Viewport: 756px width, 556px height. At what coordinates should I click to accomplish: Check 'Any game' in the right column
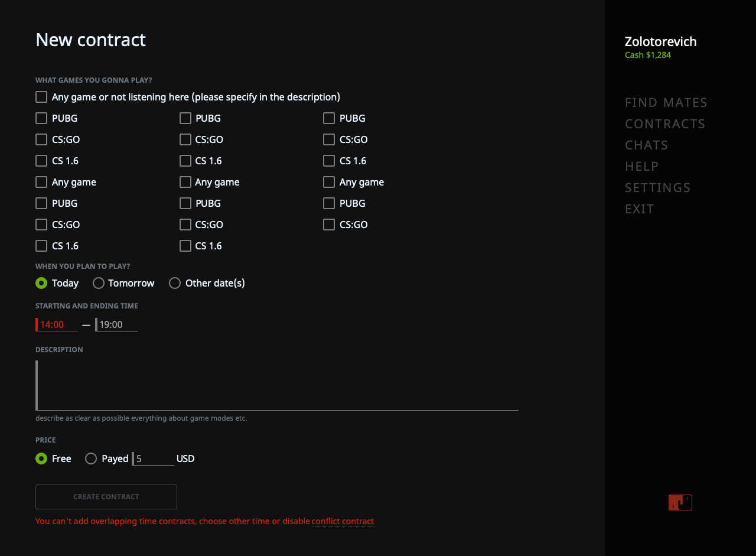(329, 182)
